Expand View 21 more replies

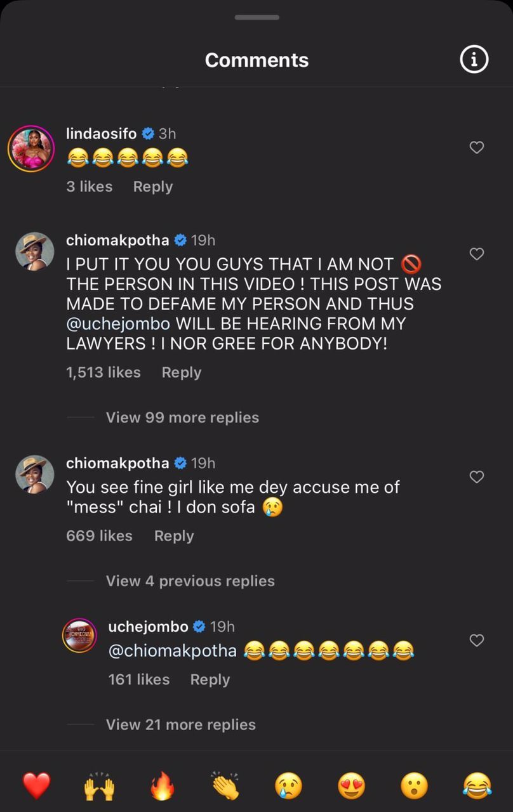[180, 724]
